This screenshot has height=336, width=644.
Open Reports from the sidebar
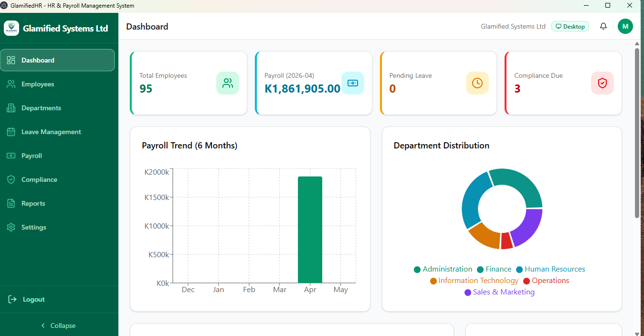coord(57,203)
